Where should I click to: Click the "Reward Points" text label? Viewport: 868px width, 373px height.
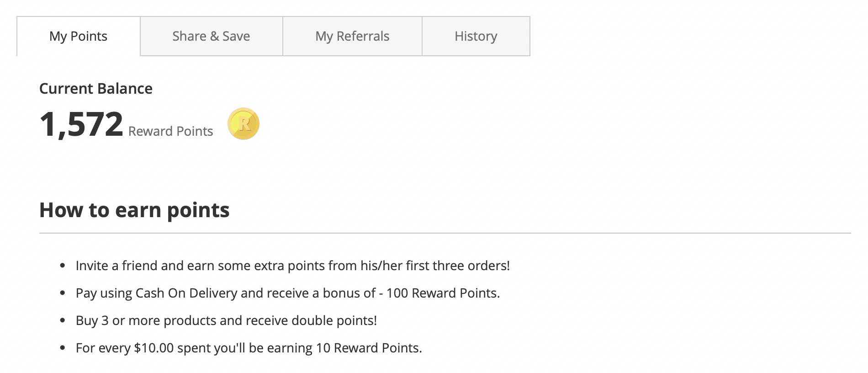pos(171,131)
